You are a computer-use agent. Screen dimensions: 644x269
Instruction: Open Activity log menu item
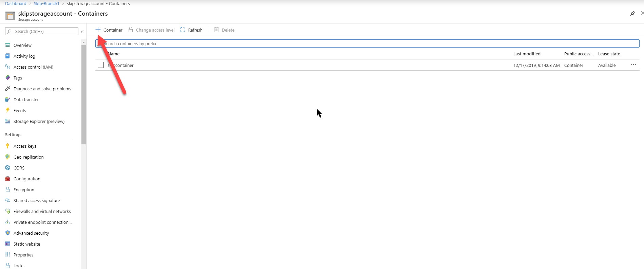(x=24, y=56)
